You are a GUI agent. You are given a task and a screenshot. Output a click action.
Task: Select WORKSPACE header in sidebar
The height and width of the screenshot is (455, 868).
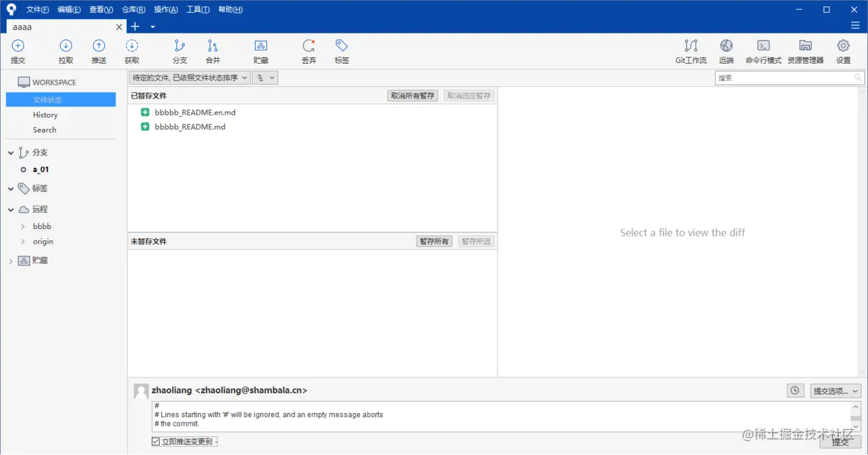tap(54, 83)
